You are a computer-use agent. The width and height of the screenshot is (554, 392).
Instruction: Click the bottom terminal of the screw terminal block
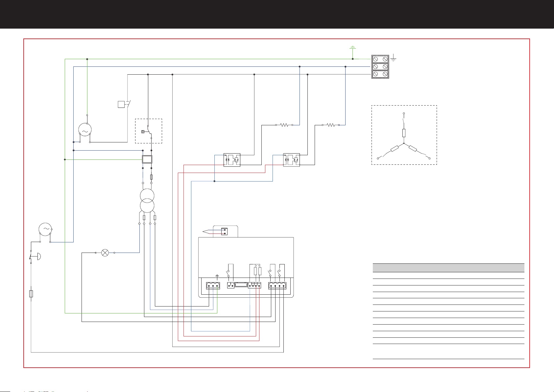[380, 75]
